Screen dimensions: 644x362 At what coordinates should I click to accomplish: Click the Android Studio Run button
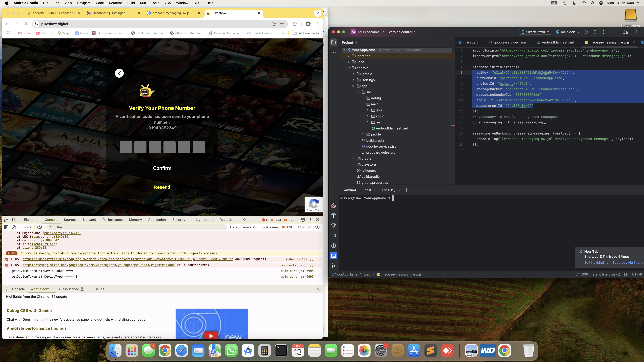(586, 32)
